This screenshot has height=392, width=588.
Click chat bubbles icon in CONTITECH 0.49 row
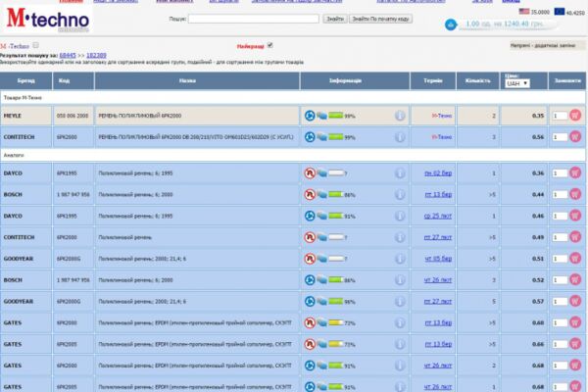pos(321,237)
